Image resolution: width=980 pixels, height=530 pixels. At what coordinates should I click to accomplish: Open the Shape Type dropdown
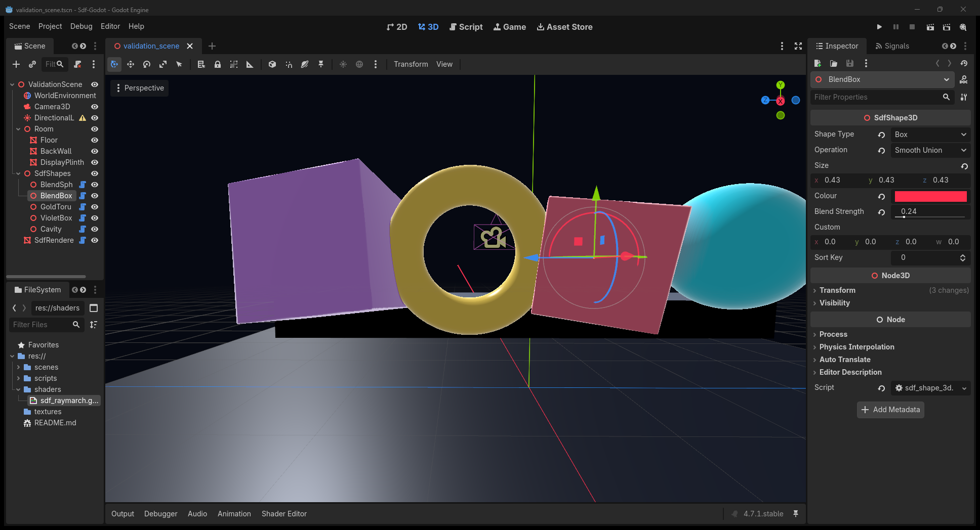pos(930,135)
